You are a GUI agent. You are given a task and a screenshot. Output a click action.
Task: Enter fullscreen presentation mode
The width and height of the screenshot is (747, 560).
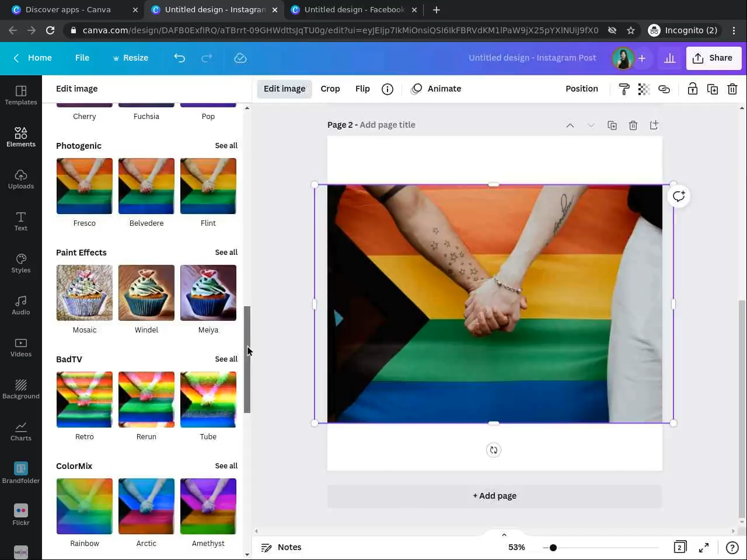tap(704, 547)
